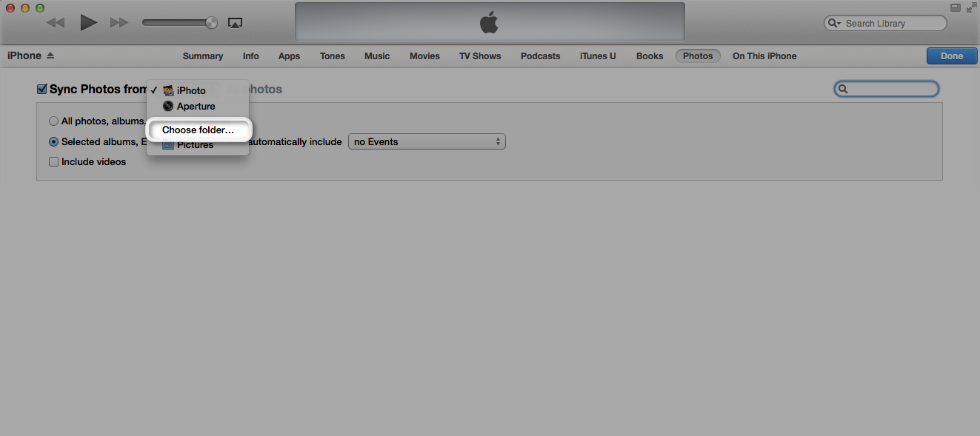Adjust the volume slider knob
This screenshot has width=980, height=436.
pos(212,23)
